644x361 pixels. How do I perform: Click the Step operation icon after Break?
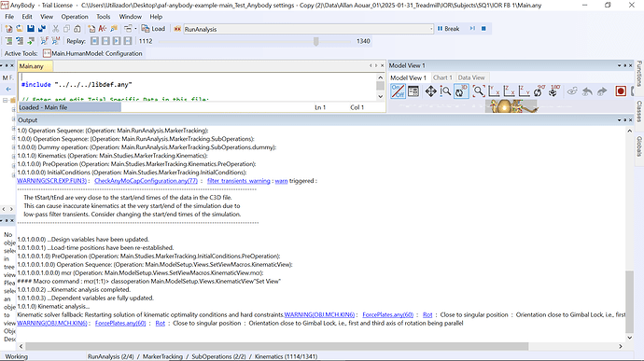(x=472, y=29)
